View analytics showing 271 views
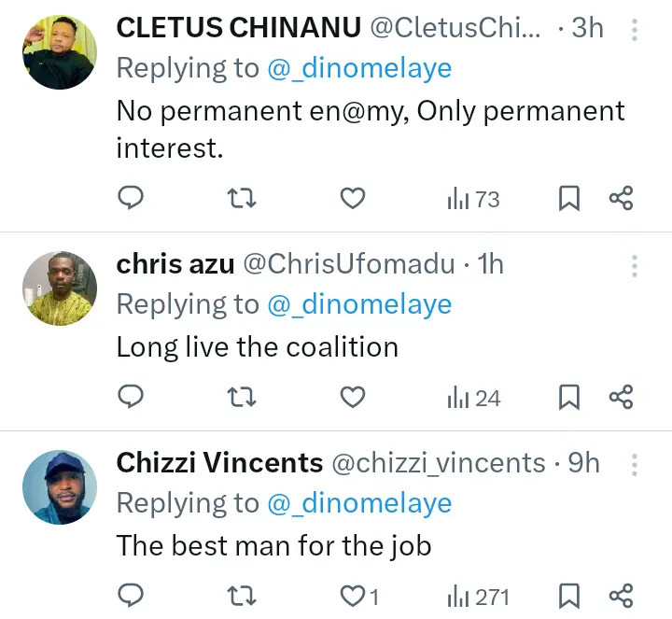672x619 pixels. coord(478,597)
